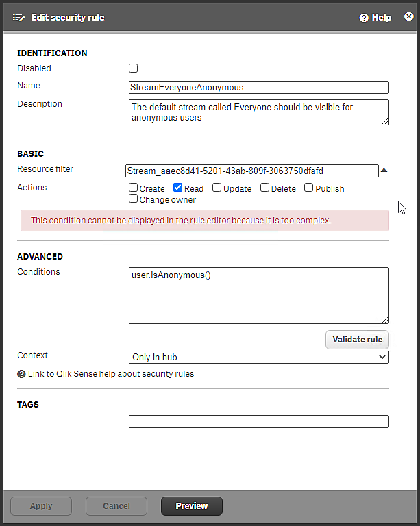
Task: Toggle the Disabled checkbox
Action: [134, 68]
